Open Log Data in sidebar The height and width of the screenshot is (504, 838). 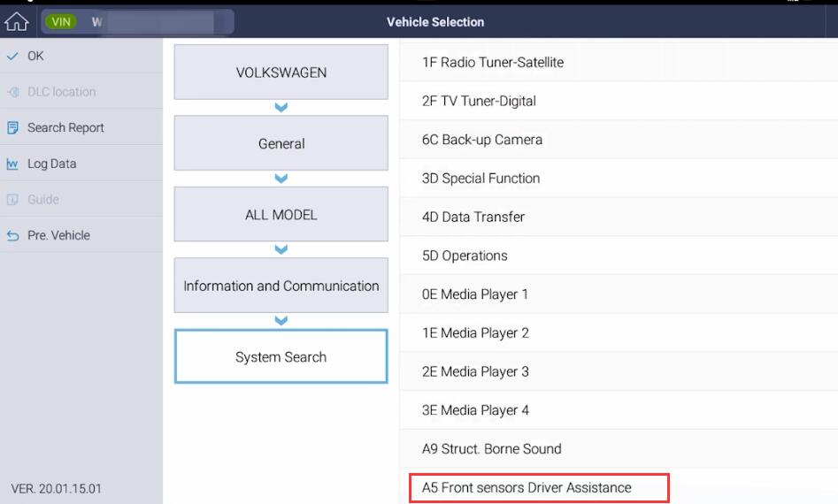(81, 164)
